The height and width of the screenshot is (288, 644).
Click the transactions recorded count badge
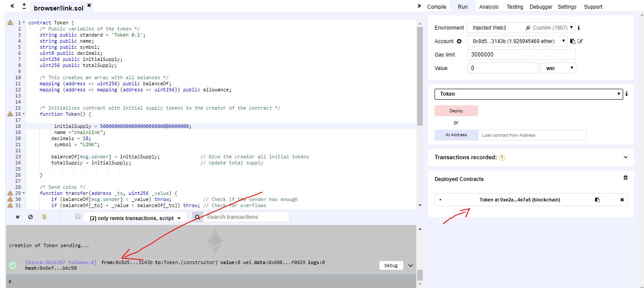pos(502,157)
